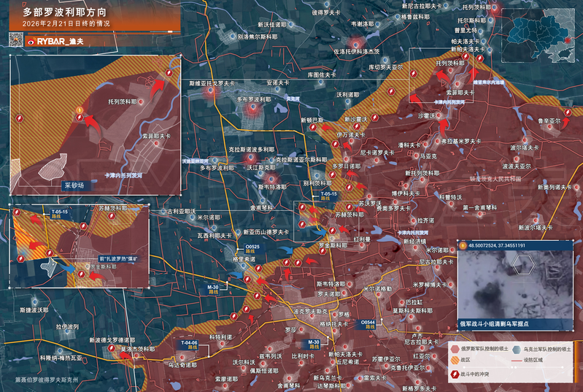Image resolution: width=583 pixels, height=392 pixels.
Task: Click the orange numbered marker in the top-left inset
Action: coord(79,110)
